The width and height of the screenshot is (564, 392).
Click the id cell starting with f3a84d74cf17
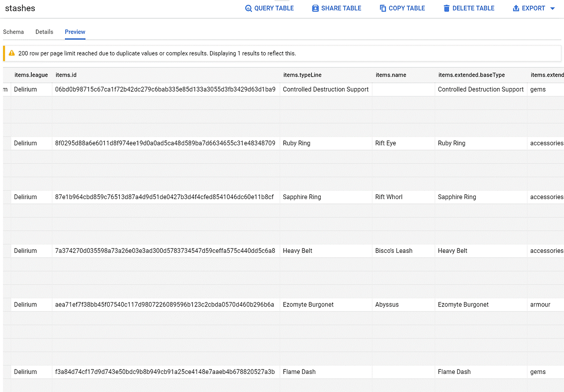click(x=166, y=372)
